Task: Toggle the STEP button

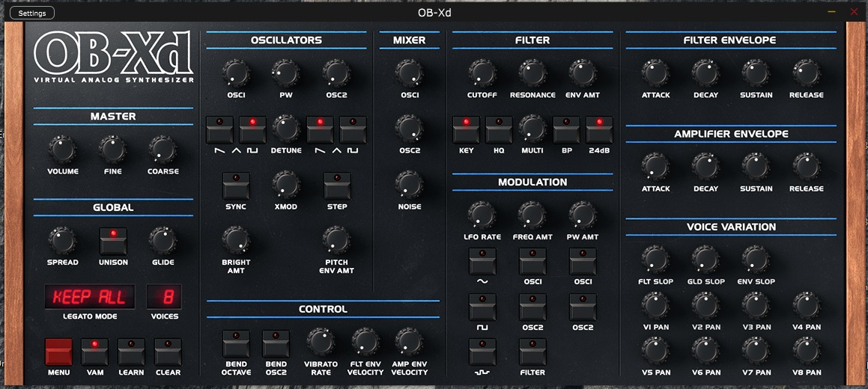Action: [337, 186]
